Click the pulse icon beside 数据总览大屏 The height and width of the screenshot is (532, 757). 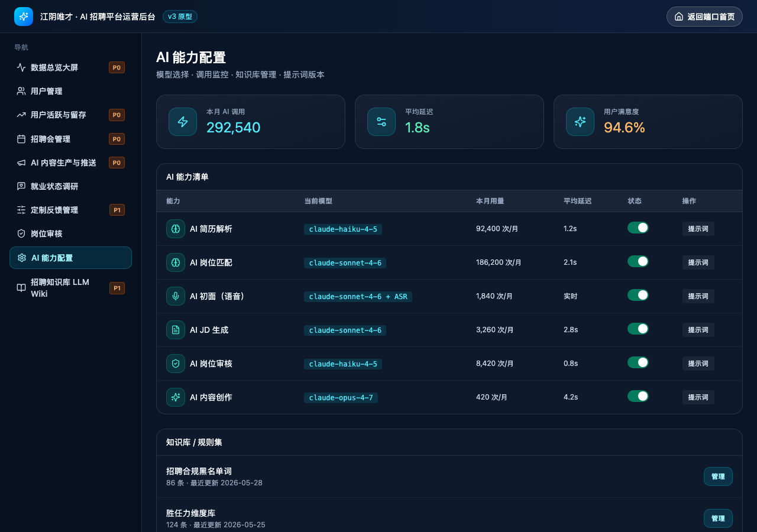click(21, 67)
